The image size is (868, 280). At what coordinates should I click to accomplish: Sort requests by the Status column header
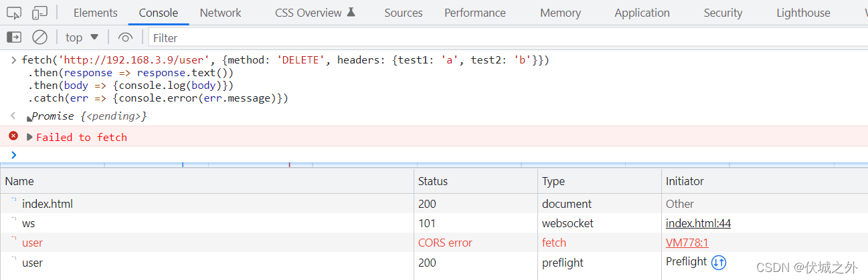[475, 181]
